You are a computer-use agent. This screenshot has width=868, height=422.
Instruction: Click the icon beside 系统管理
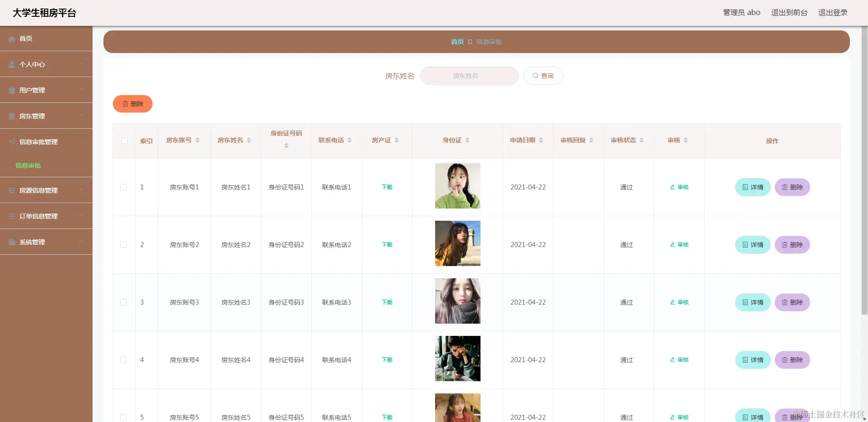pos(12,243)
